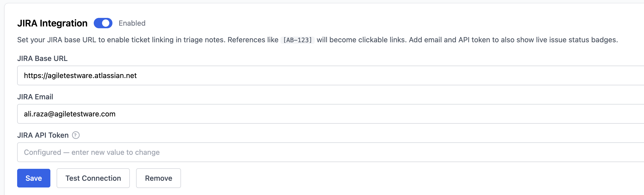The width and height of the screenshot is (644, 195).
Task: Click the JIRA Base URL field label
Action: coord(42,58)
